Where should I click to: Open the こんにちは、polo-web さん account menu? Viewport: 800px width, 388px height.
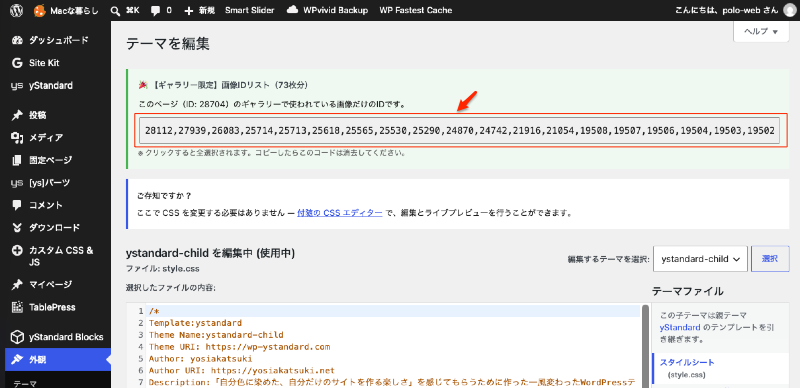[726, 10]
